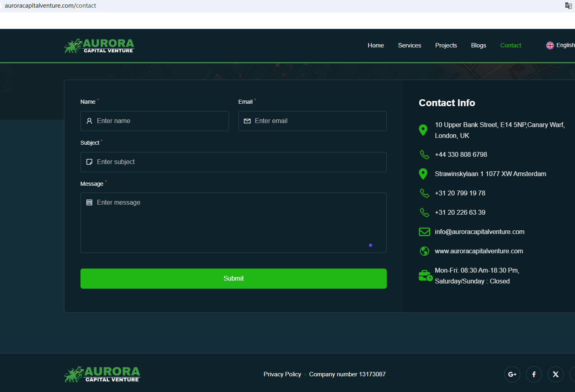
Task: Click the Aurora Capital Venture footer logo
Action: (102, 374)
